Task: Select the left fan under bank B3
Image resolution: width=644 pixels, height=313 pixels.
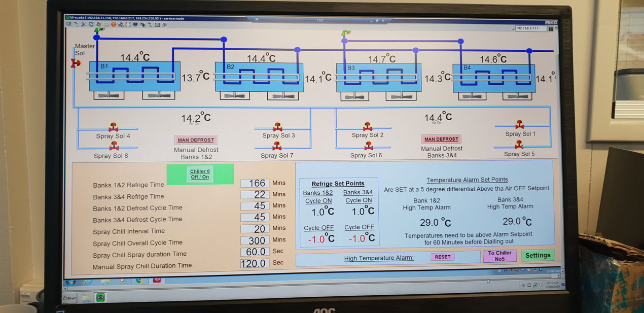Action: coord(354,96)
